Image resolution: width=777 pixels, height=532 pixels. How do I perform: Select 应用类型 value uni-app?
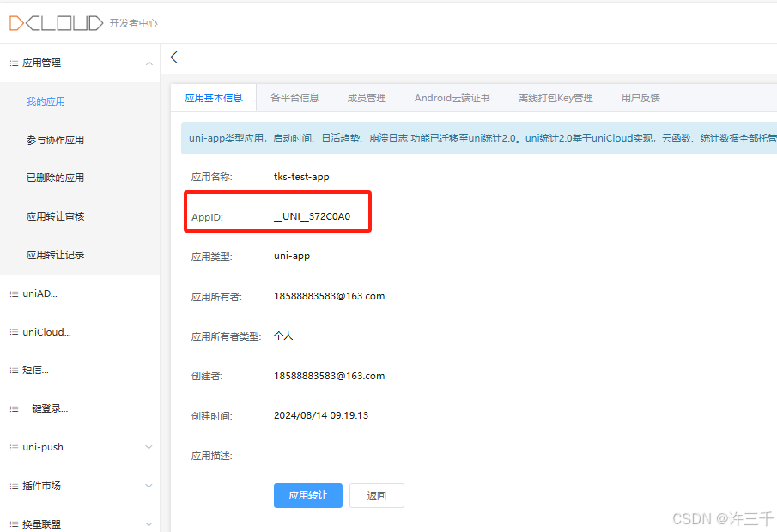pos(292,256)
